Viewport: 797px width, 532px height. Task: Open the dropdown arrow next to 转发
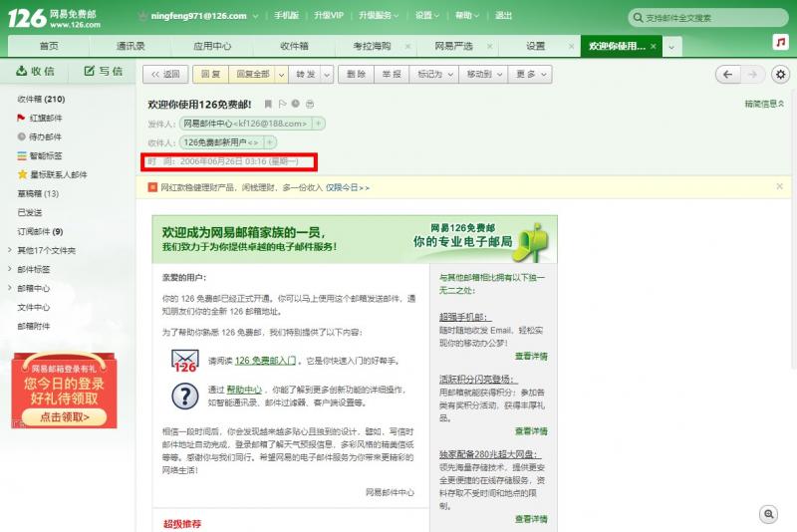pos(327,75)
